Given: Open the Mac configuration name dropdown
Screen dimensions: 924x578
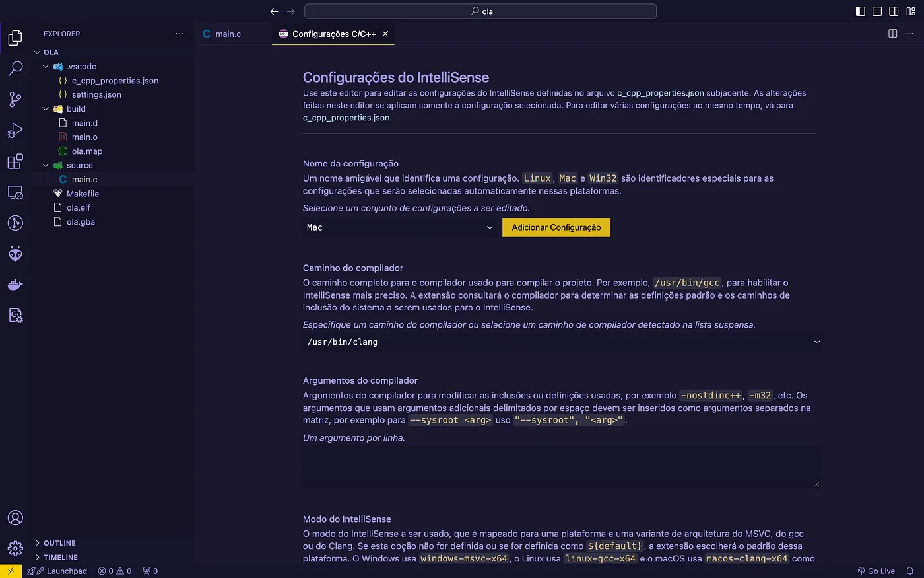Looking at the screenshot, I should [400, 227].
